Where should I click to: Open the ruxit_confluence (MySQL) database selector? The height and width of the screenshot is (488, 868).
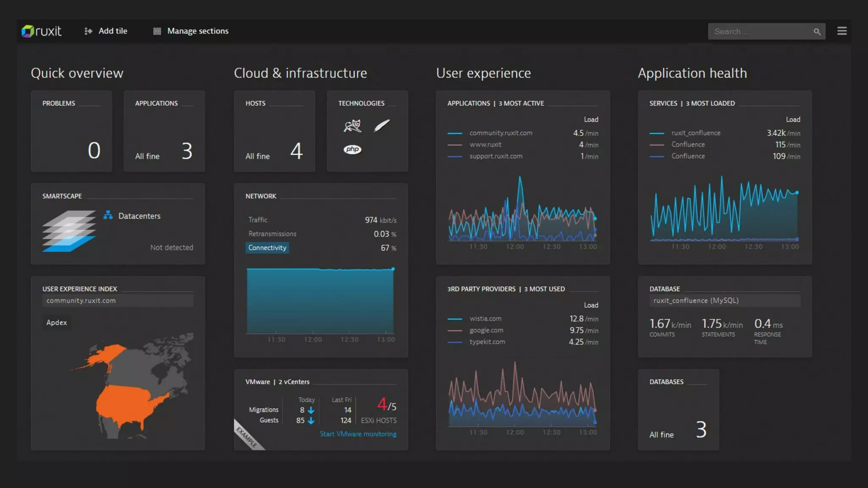724,300
